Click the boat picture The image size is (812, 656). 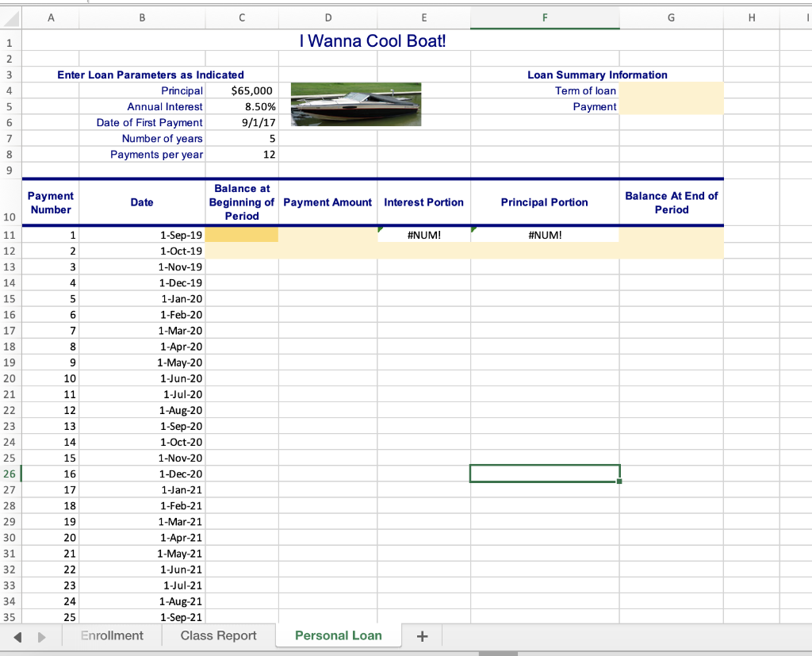tap(356, 104)
